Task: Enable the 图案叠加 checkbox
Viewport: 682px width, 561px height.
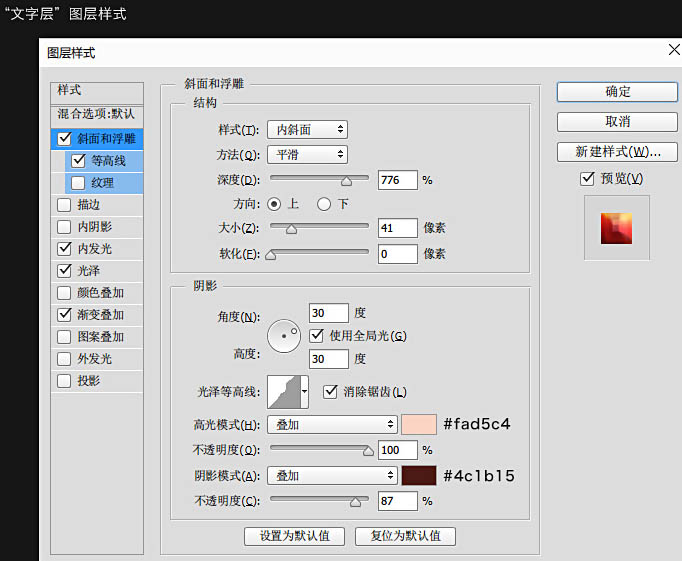Action: point(64,337)
